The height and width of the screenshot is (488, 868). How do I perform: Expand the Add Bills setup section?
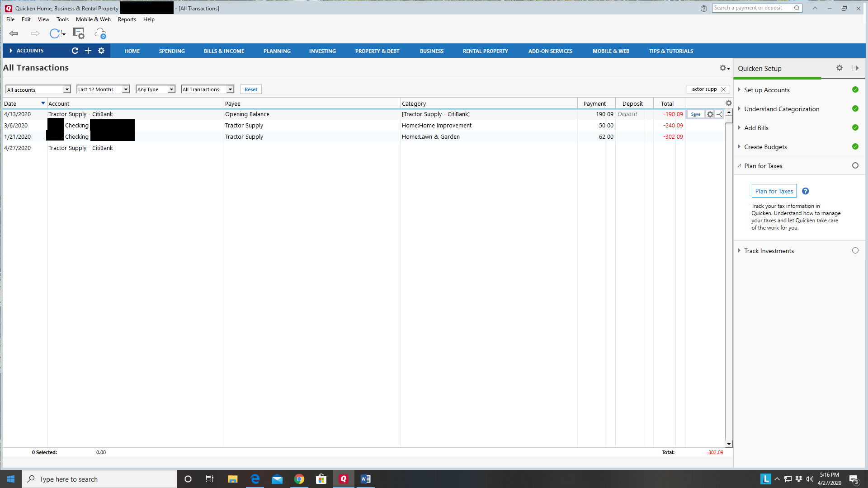pyautogui.click(x=739, y=128)
